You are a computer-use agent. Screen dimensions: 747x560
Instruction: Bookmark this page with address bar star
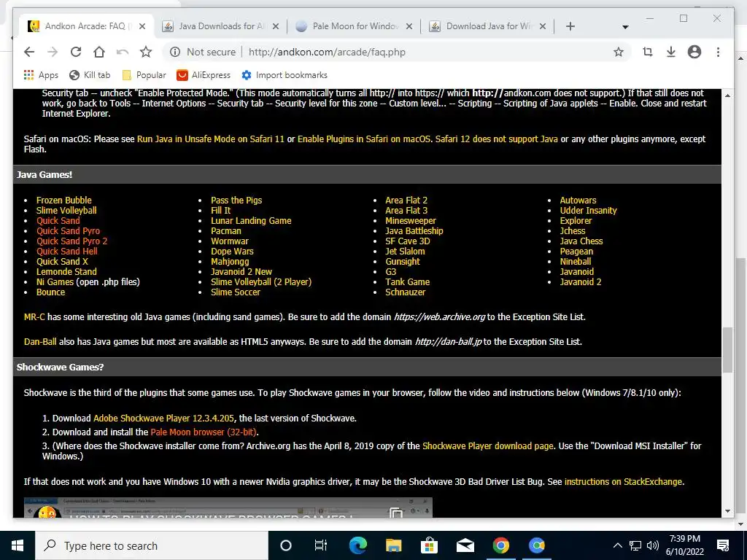(619, 52)
